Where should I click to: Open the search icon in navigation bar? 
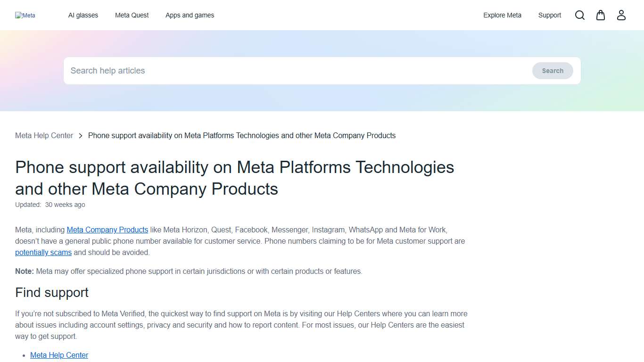pos(579,15)
